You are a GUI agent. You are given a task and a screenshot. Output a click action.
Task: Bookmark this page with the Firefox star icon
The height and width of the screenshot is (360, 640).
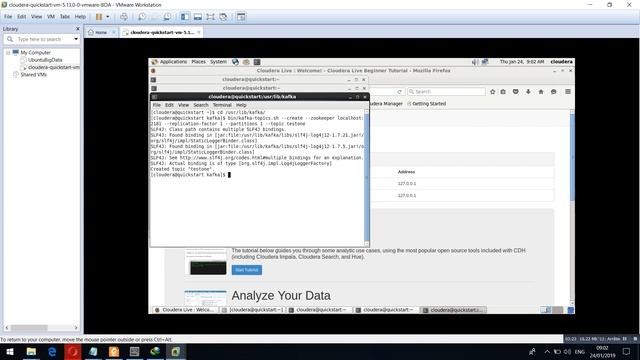click(493, 92)
